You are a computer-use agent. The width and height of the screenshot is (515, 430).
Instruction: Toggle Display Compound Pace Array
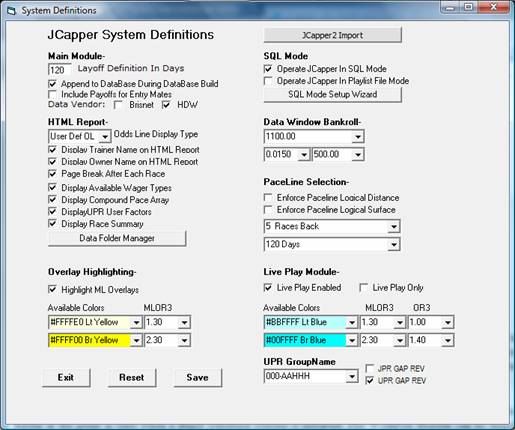[52, 199]
